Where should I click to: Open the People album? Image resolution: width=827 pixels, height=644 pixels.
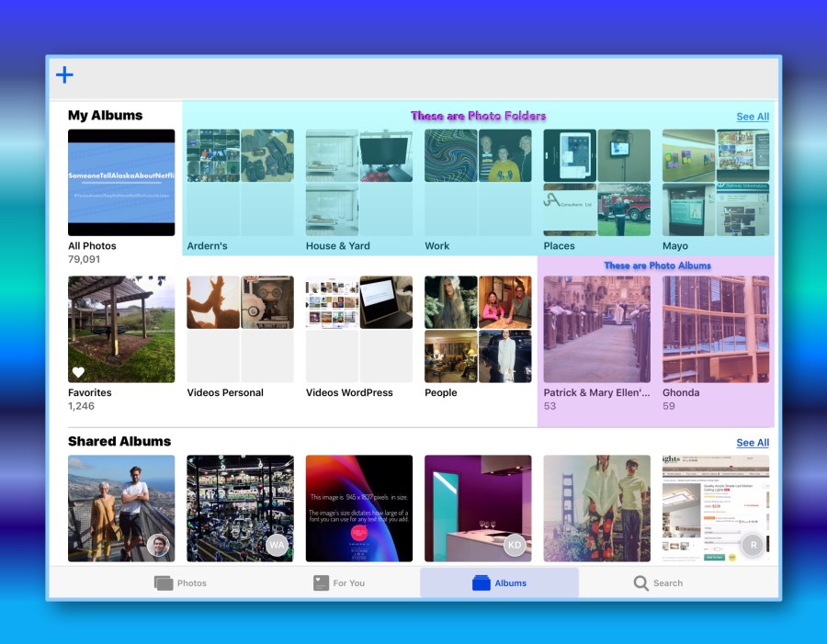pyautogui.click(x=478, y=330)
